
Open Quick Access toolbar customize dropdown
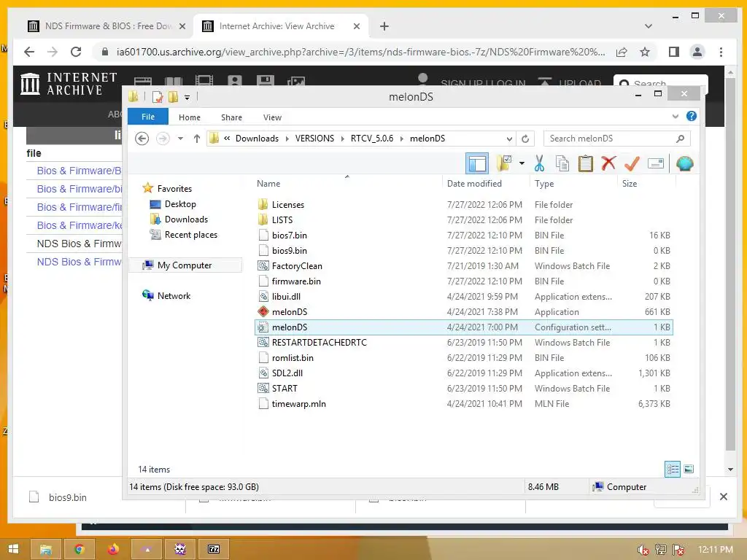pyautogui.click(x=187, y=97)
